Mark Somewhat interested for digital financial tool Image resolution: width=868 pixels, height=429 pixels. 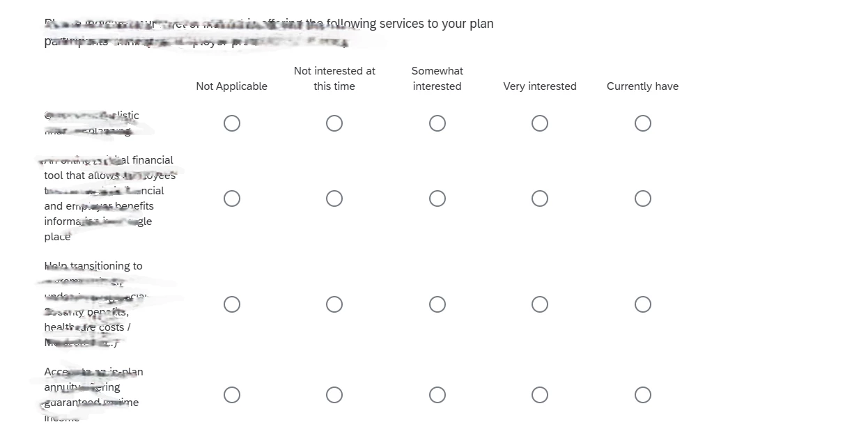click(437, 198)
